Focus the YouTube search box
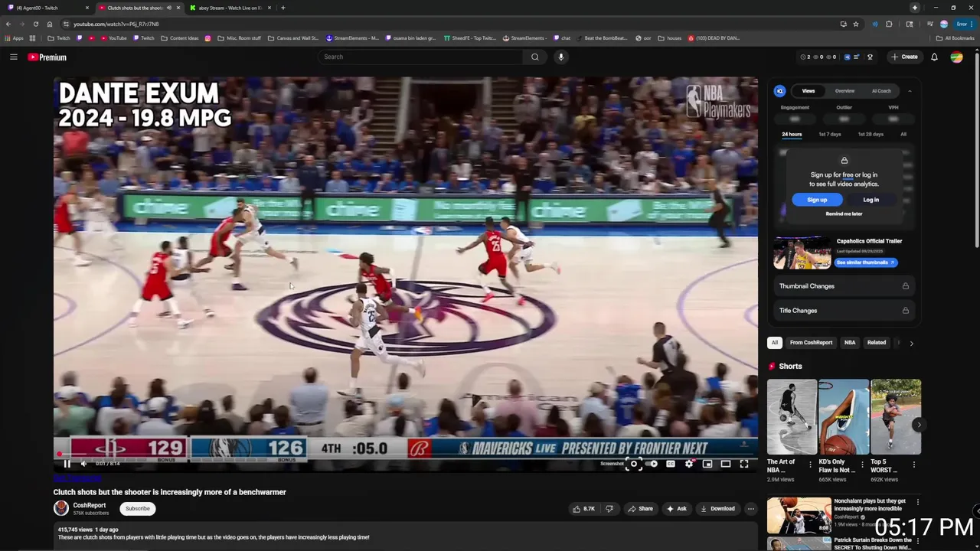 click(x=421, y=57)
